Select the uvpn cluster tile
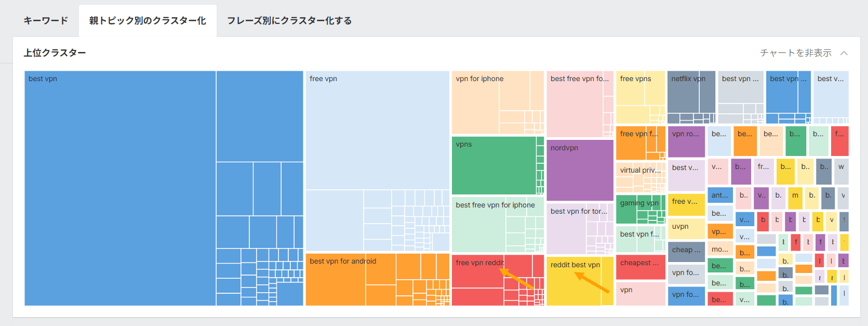 (686, 227)
